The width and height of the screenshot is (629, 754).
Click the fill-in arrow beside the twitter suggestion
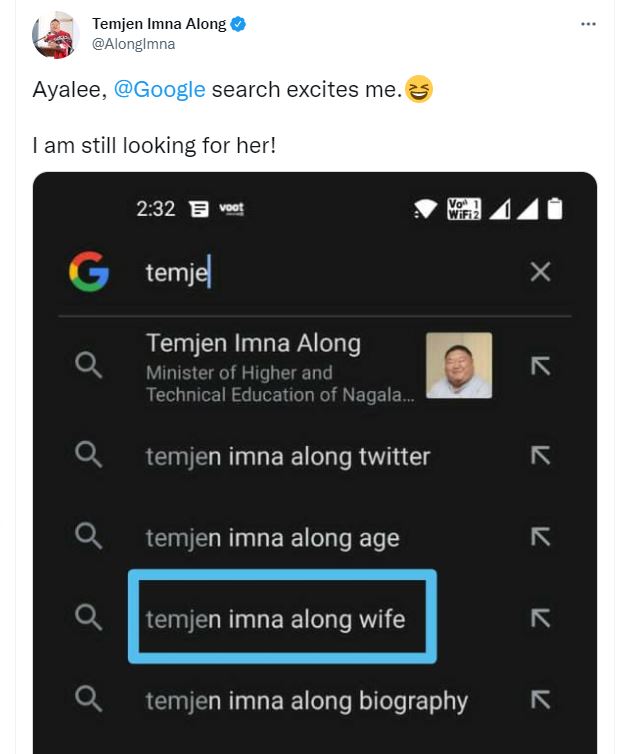click(540, 456)
